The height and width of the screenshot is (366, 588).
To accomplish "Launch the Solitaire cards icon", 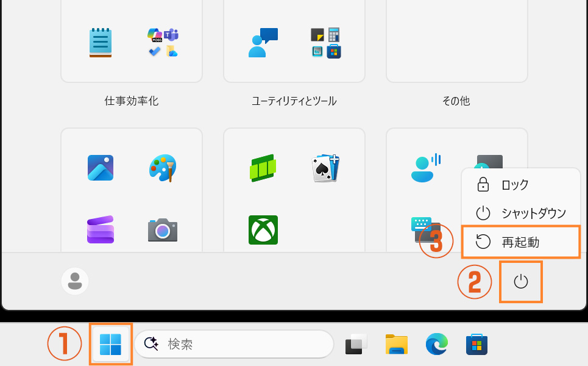I will pyautogui.click(x=325, y=168).
